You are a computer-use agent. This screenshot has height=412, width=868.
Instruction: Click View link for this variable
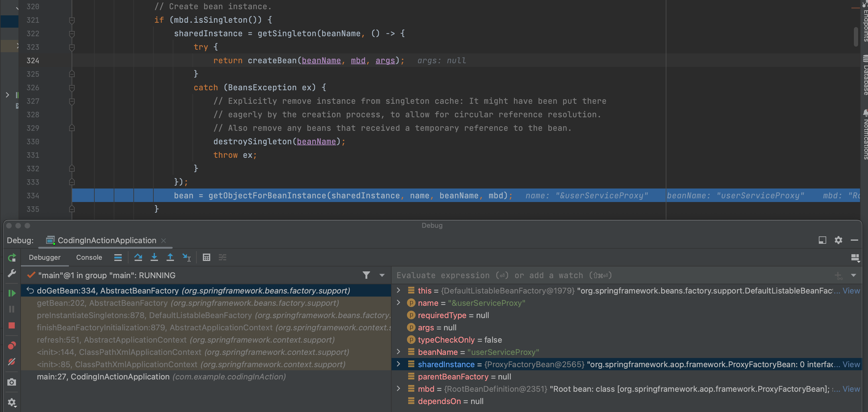coord(851,290)
